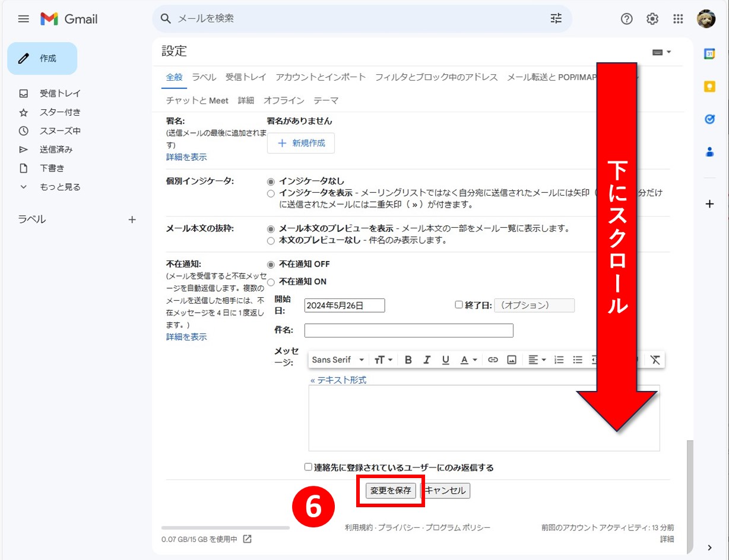Click the 変更を保存 button
Image resolution: width=729 pixels, height=560 pixels.
tap(390, 491)
